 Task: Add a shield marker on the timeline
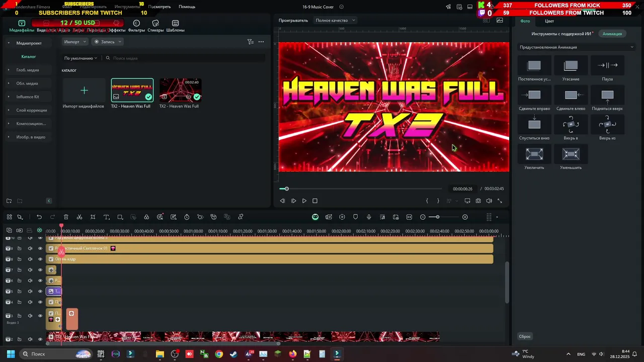355,217
